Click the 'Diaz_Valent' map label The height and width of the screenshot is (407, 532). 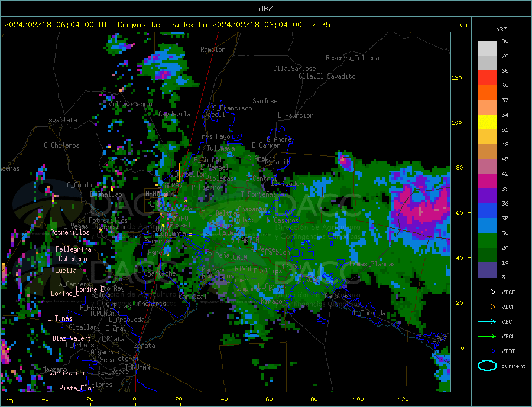click(72, 338)
